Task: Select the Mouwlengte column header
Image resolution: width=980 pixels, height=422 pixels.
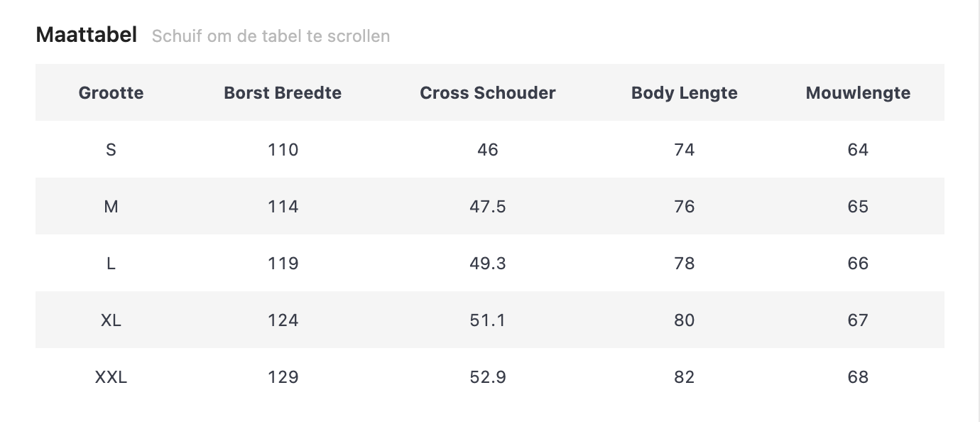Action: pos(858,93)
